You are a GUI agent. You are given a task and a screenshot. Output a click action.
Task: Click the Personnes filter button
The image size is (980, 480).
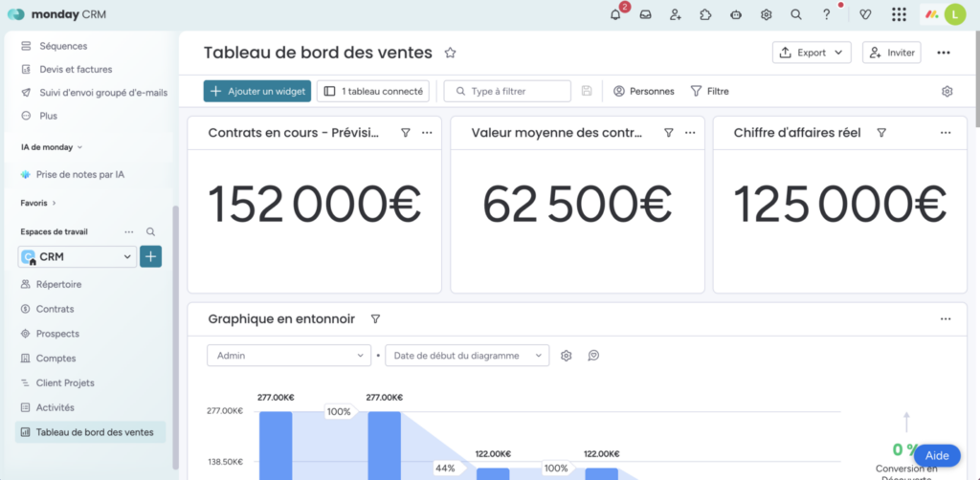pyautogui.click(x=644, y=91)
